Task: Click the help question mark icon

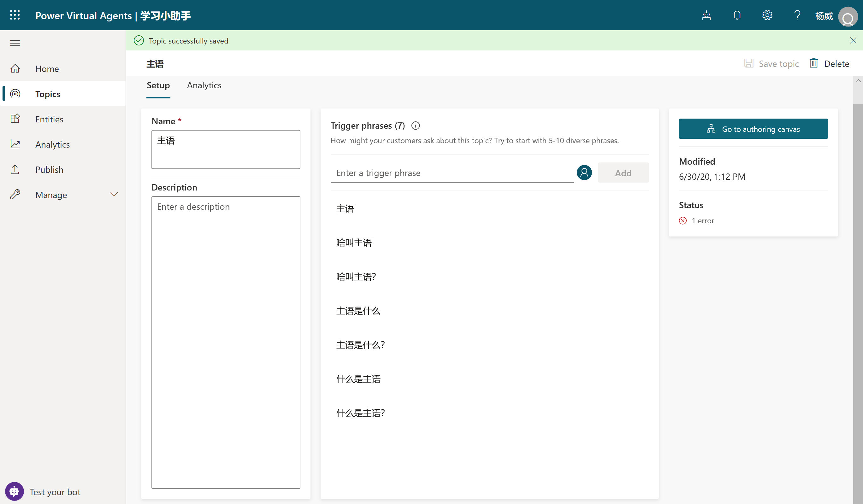Action: point(797,15)
